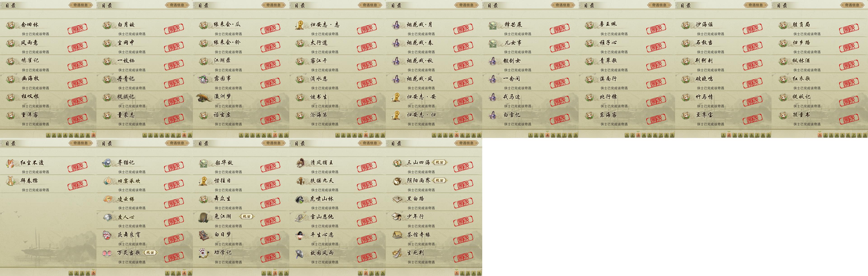Select the folding fan icon beside 故园风雨
The width and height of the screenshot is (868, 276).
click(301, 253)
